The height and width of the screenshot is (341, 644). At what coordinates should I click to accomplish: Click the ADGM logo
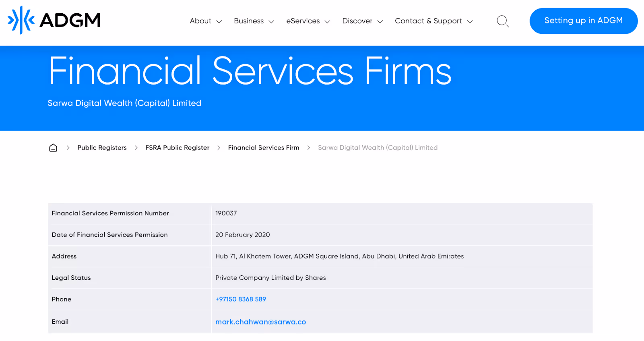(x=54, y=20)
